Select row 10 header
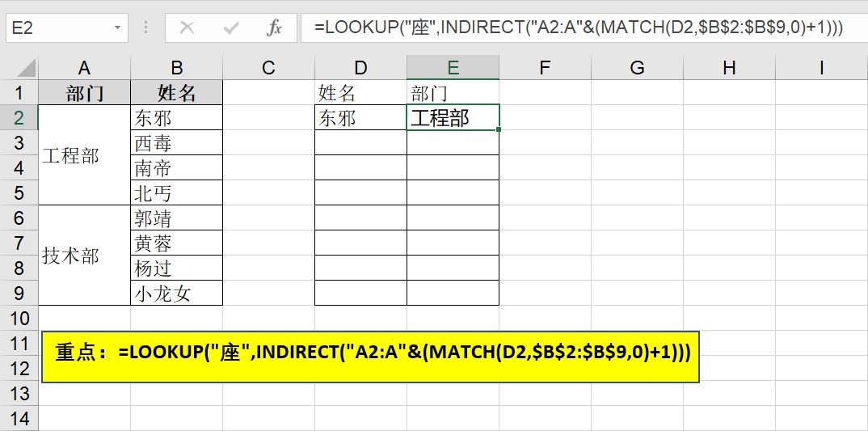Screen dimensions: 868x431 [19, 318]
